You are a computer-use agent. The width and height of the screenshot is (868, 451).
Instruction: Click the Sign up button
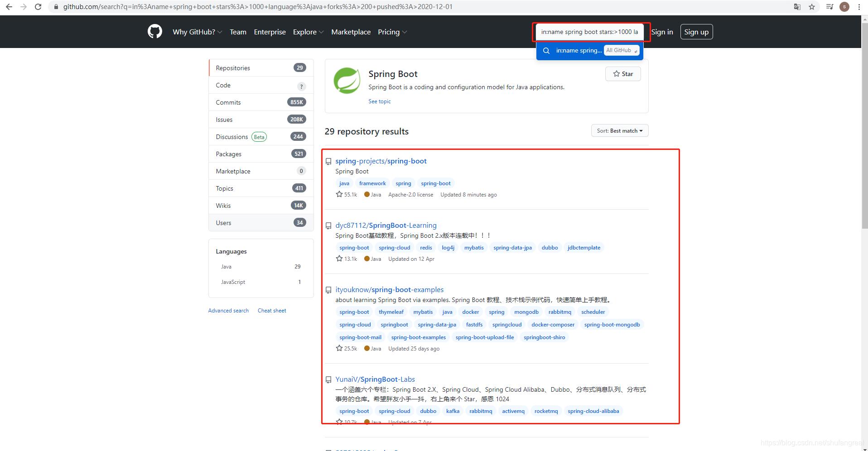pyautogui.click(x=696, y=32)
